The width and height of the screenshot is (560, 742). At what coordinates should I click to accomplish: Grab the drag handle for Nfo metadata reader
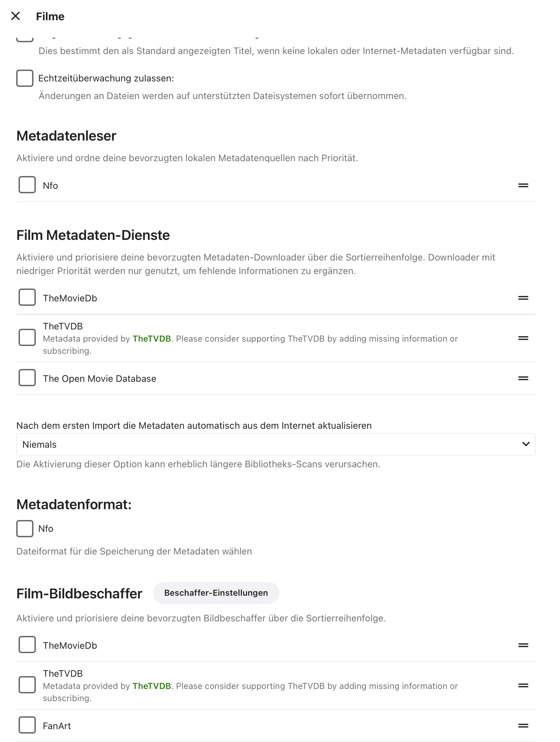click(523, 185)
